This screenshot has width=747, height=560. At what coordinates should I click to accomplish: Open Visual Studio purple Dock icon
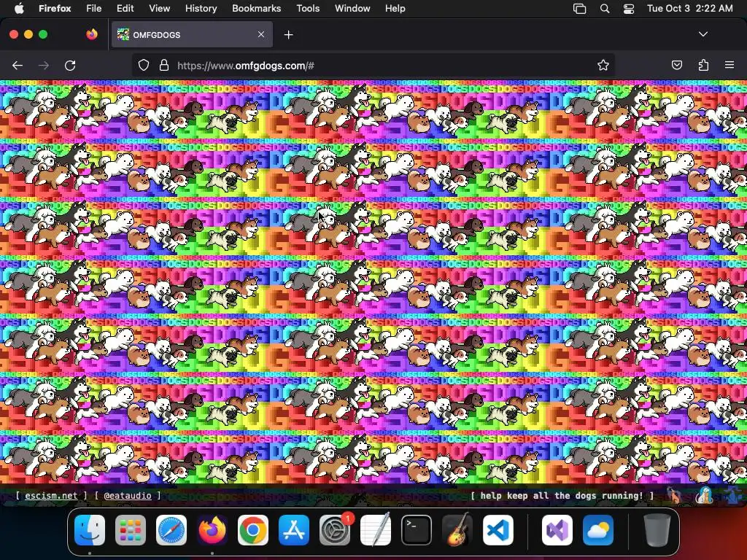tap(557, 530)
